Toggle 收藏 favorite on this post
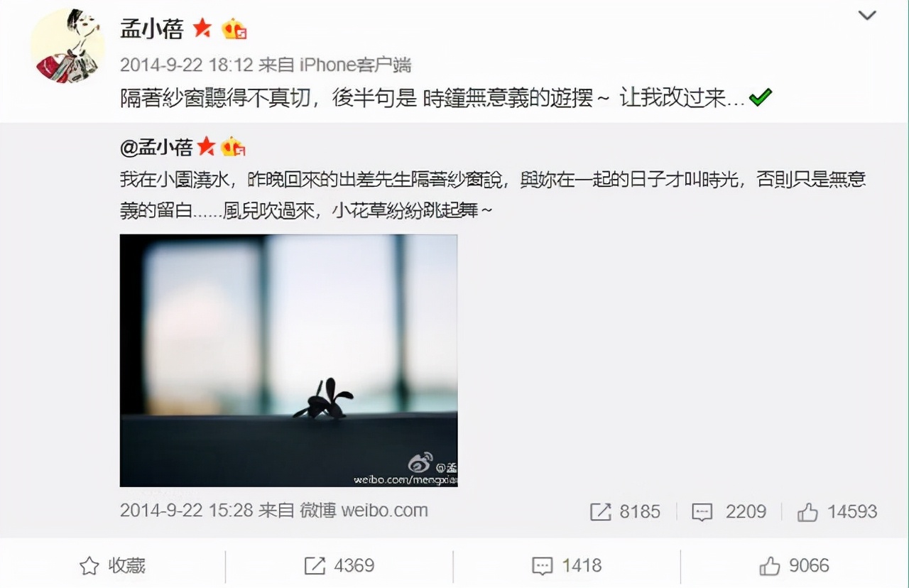This screenshot has width=909, height=588. (x=113, y=565)
